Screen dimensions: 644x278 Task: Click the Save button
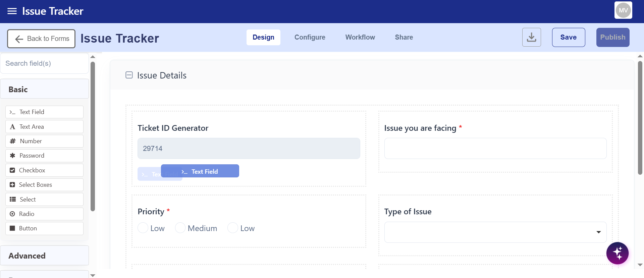point(568,37)
